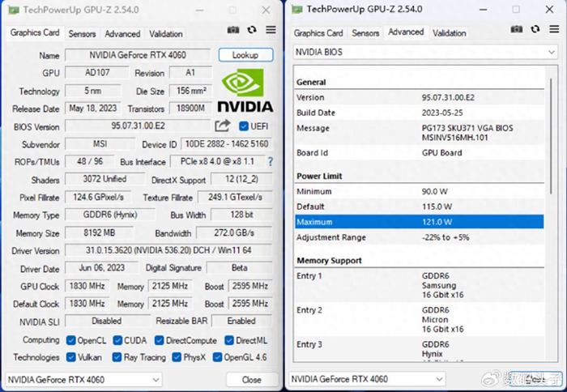567x392 pixels.
Task: Select Entry 2 Micron memory row
Action: tap(419, 320)
